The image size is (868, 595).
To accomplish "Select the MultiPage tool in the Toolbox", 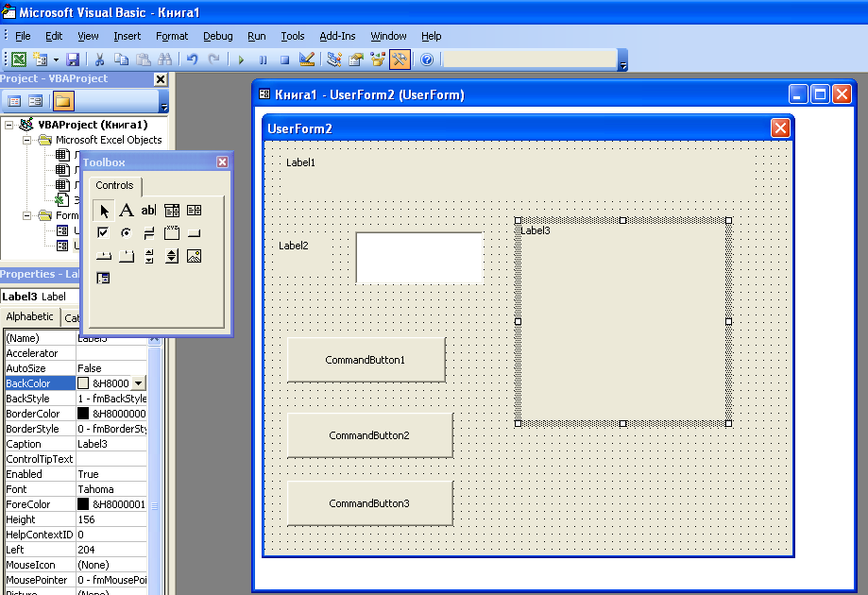I will click(127, 256).
